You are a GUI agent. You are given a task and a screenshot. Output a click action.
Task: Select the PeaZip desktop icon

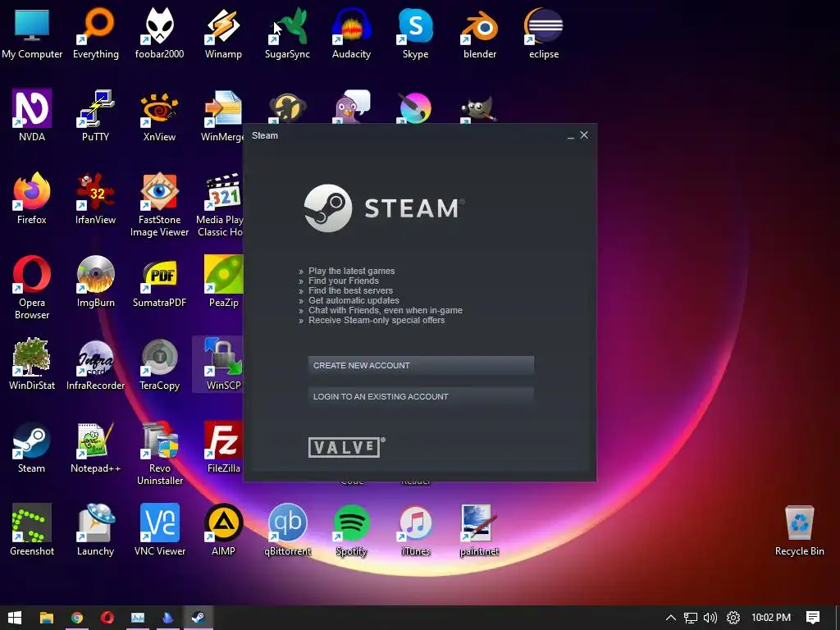coord(223,282)
